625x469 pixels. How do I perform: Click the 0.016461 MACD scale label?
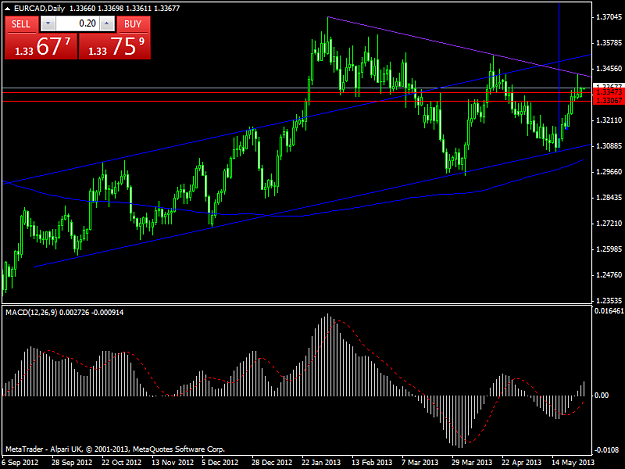click(x=609, y=311)
